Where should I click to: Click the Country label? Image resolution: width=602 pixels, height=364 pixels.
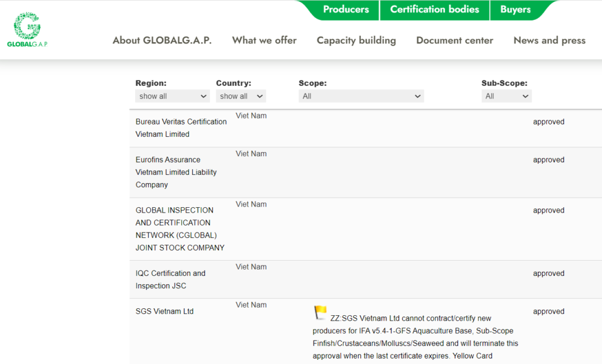point(233,83)
